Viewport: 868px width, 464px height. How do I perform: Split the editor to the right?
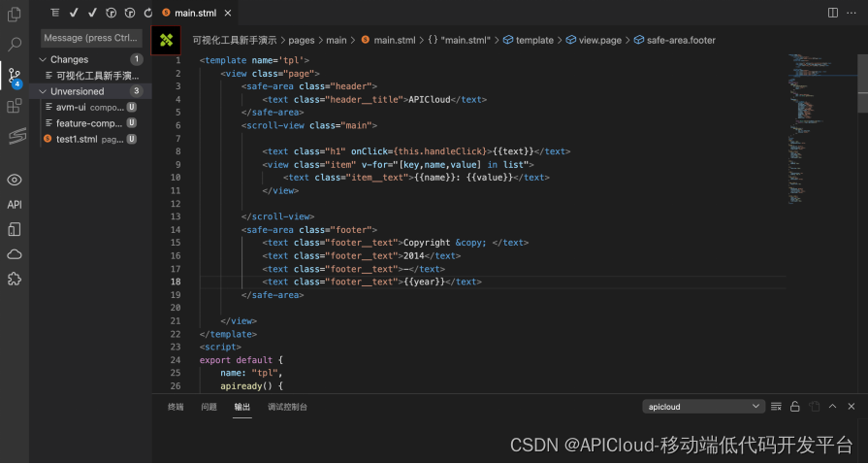coord(832,13)
